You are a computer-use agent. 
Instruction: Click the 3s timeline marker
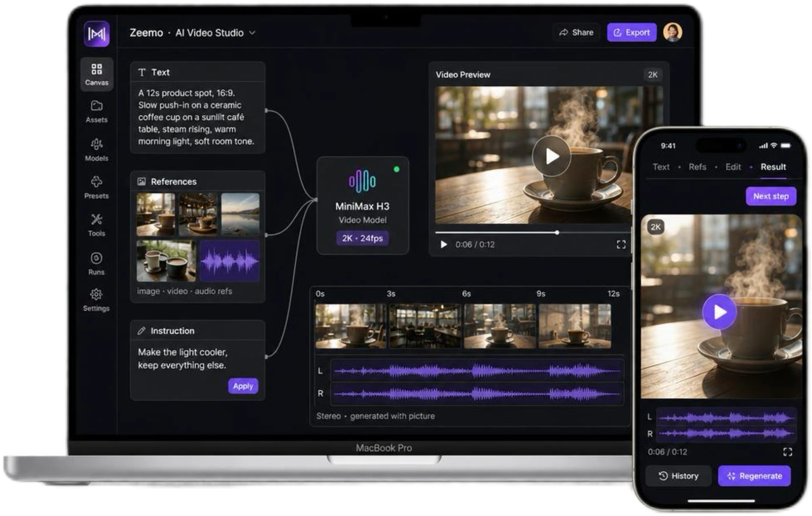pyautogui.click(x=391, y=293)
